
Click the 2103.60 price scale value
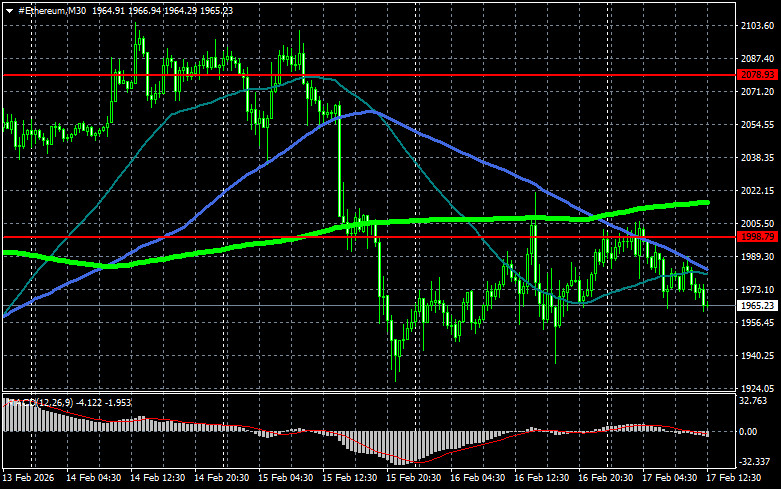pos(757,26)
